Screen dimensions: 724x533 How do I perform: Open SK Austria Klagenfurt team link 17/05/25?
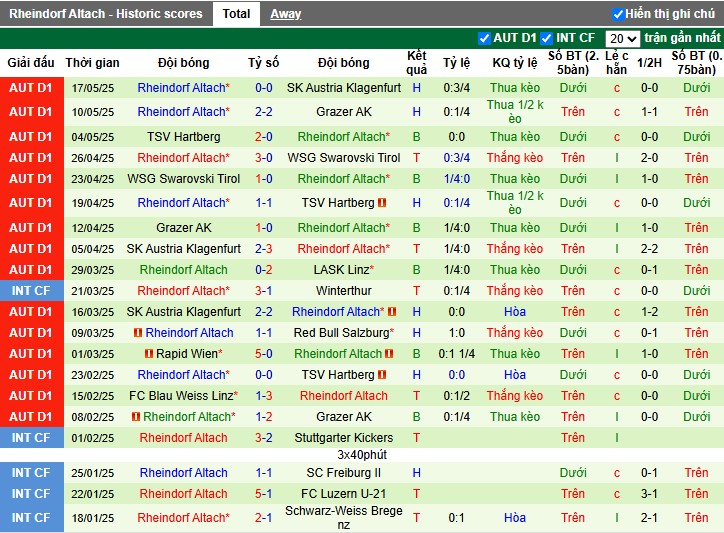[x=344, y=88]
